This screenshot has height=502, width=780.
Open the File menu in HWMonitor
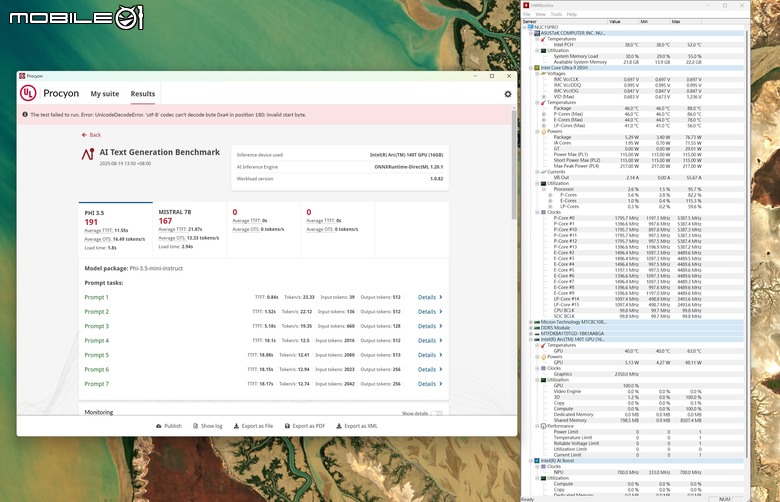pyautogui.click(x=526, y=14)
